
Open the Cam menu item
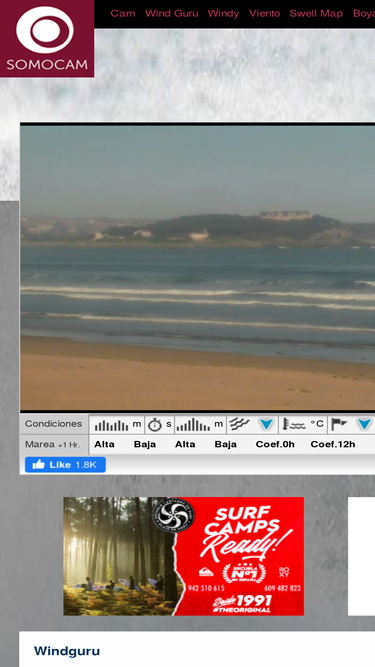(x=123, y=14)
